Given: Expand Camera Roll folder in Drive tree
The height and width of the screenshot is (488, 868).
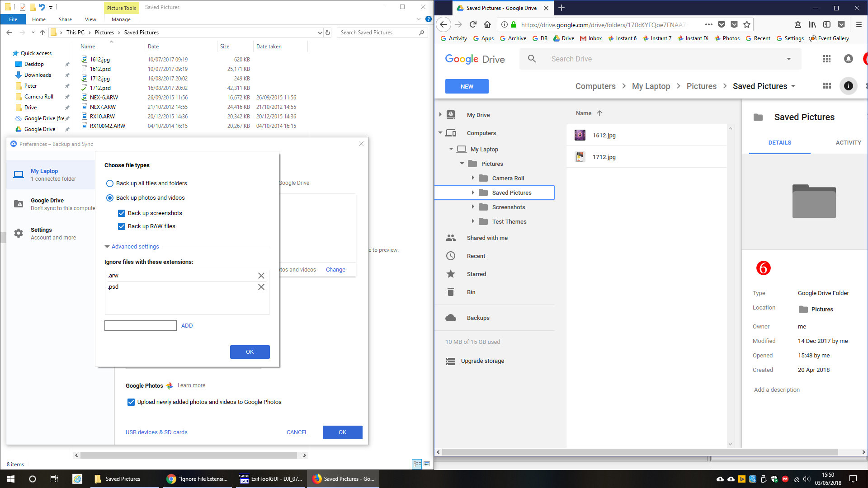Looking at the screenshot, I should click(x=473, y=178).
